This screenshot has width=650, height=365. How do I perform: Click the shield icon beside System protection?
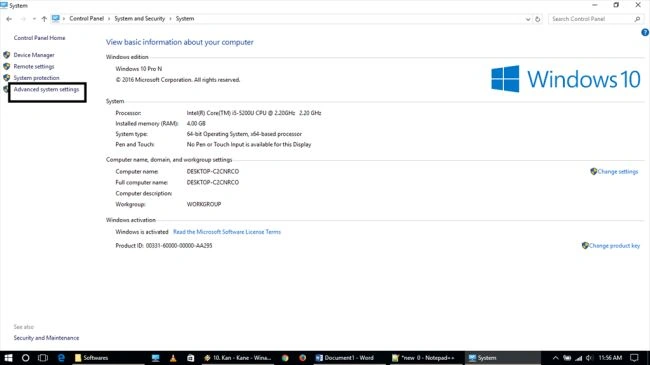(7, 78)
